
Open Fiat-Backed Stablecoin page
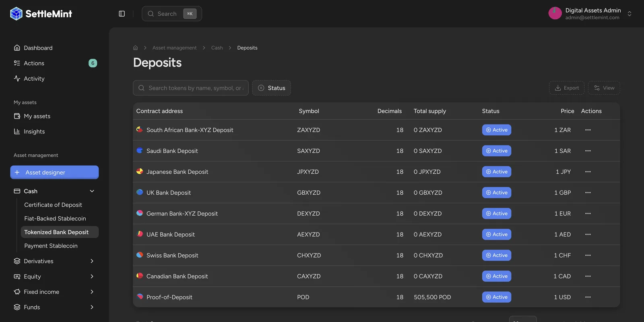55,218
